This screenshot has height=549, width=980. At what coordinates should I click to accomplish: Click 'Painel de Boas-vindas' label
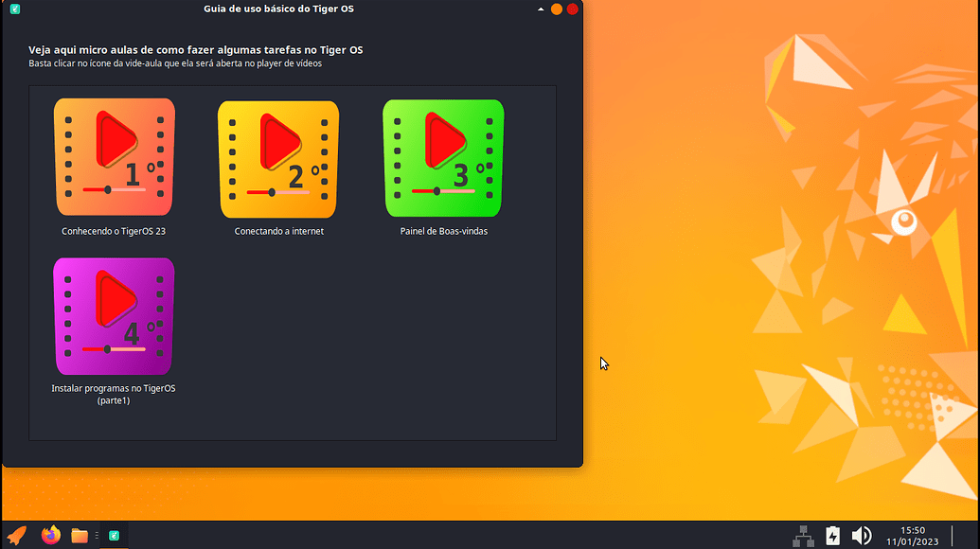tap(444, 231)
